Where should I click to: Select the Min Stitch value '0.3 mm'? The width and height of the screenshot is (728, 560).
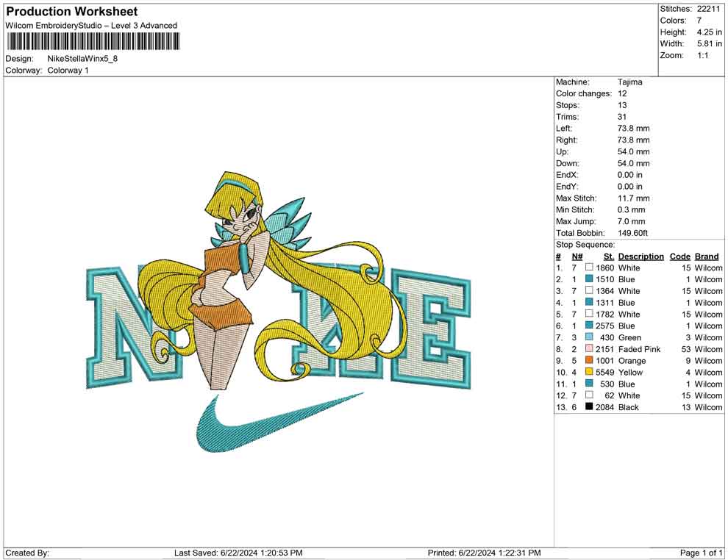coord(631,209)
